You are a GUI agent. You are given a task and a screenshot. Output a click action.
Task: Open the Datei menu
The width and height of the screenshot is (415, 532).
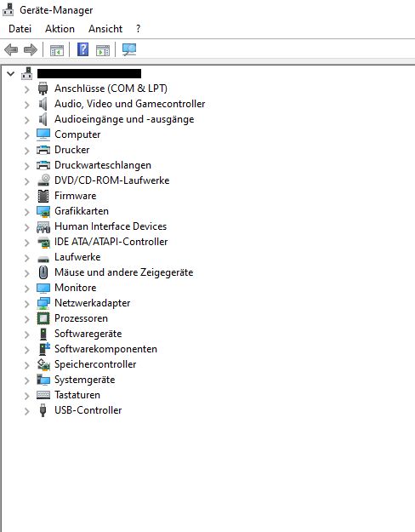point(20,29)
